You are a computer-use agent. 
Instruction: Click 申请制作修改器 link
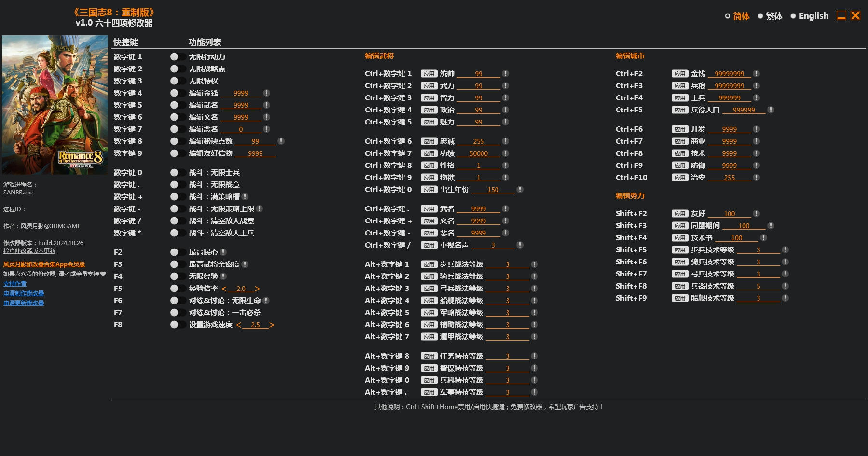click(24, 293)
